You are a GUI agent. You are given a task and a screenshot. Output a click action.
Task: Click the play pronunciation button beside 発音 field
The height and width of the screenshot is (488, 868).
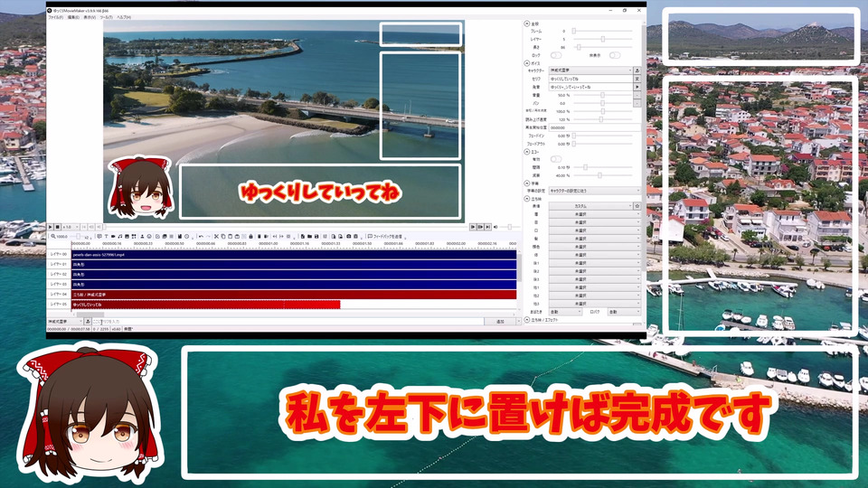pyautogui.click(x=637, y=88)
